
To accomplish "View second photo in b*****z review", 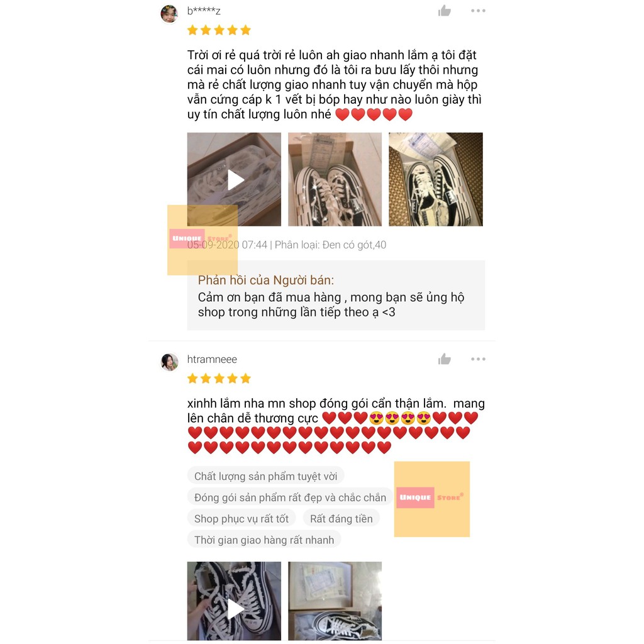I will [335, 179].
